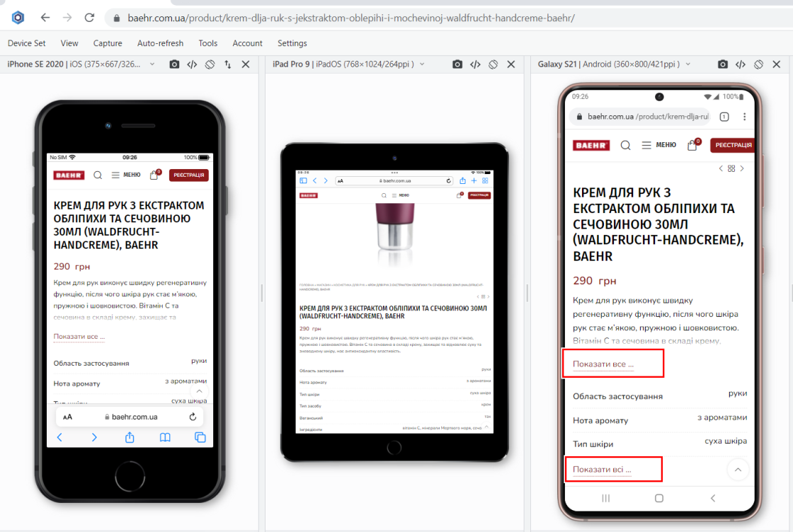Click РЕЄСТРАЦІЯ button on the iPhone screen
793x532 pixels.
pyautogui.click(x=188, y=175)
